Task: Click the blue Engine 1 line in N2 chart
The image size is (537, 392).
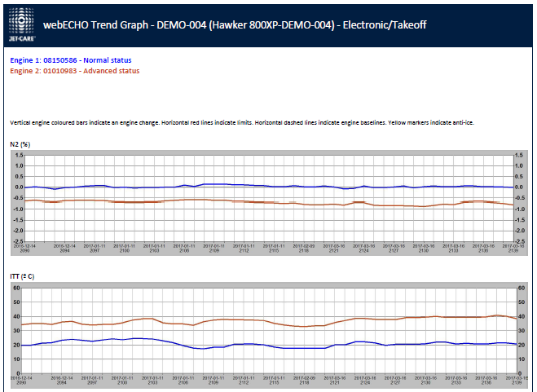Action: coord(267,186)
